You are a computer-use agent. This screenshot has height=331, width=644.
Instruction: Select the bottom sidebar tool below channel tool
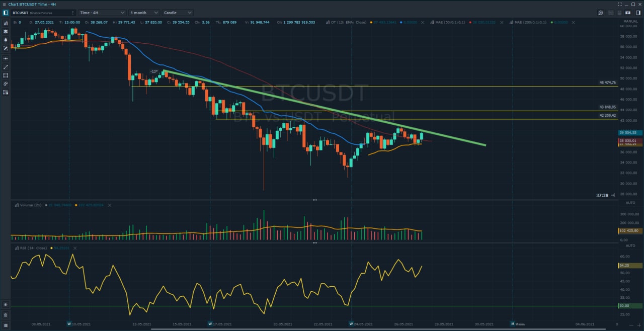click(6, 93)
